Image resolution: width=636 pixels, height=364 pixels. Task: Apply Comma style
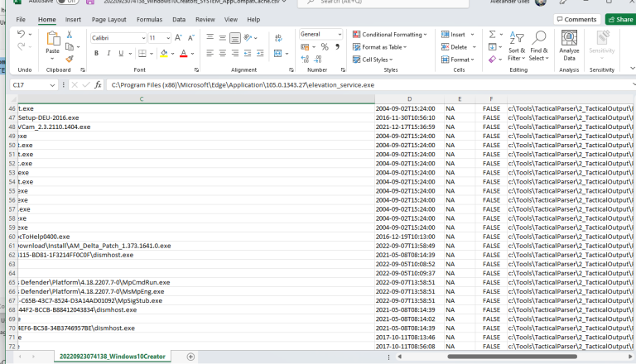[x=337, y=47]
